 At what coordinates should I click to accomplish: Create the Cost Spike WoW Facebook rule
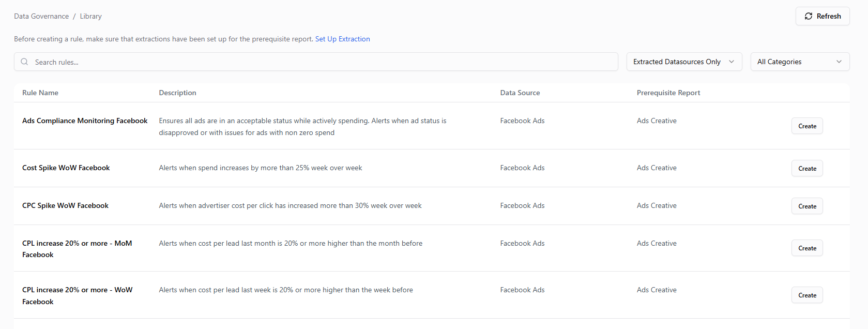point(806,169)
